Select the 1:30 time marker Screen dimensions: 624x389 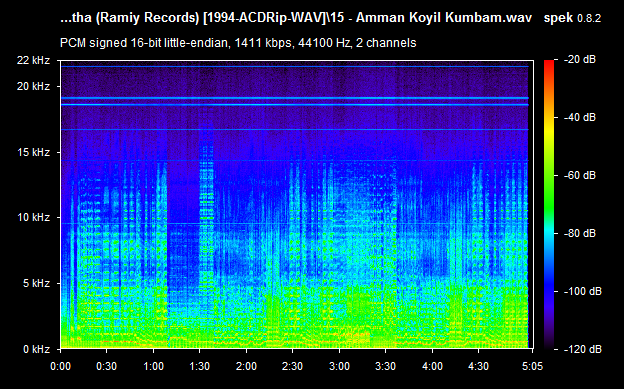pyautogui.click(x=200, y=366)
